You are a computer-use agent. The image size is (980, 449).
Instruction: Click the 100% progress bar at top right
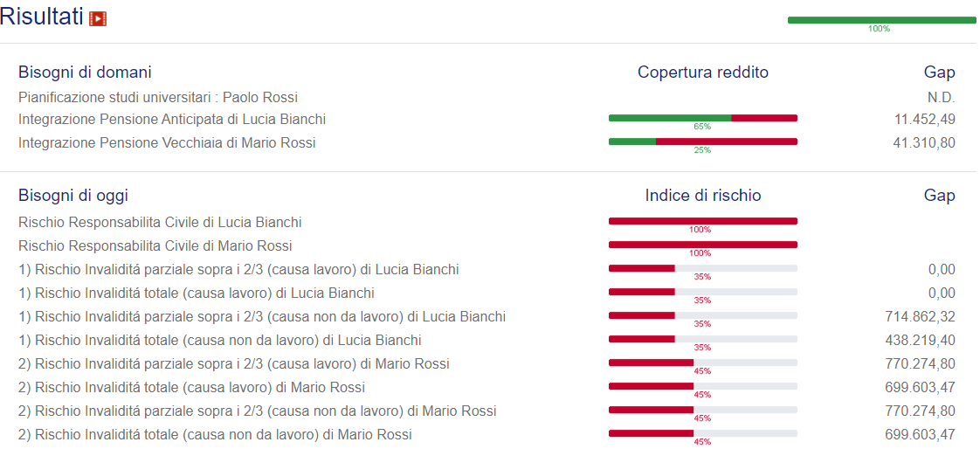[x=881, y=20]
